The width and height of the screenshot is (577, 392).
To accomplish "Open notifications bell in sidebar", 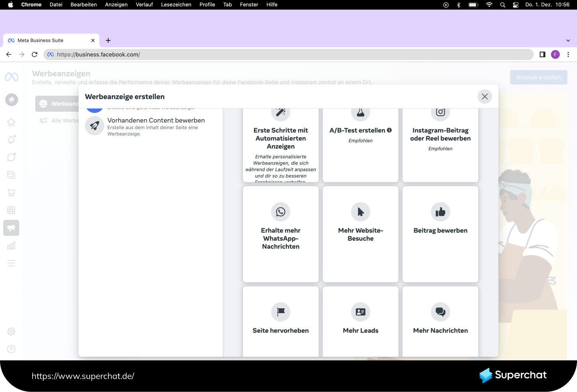I will (x=11, y=140).
